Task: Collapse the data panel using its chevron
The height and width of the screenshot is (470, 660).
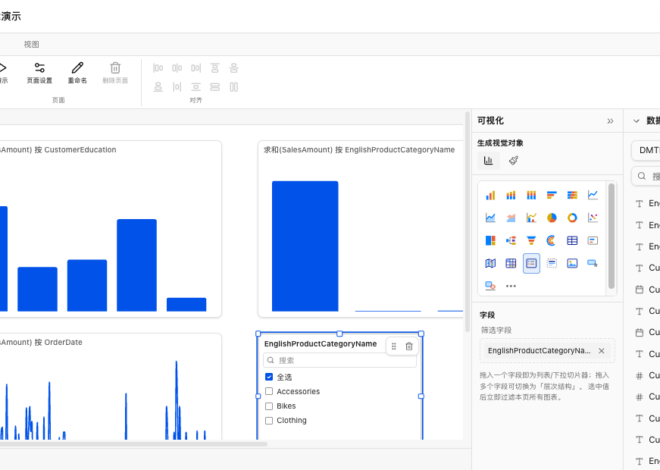Action: point(636,121)
